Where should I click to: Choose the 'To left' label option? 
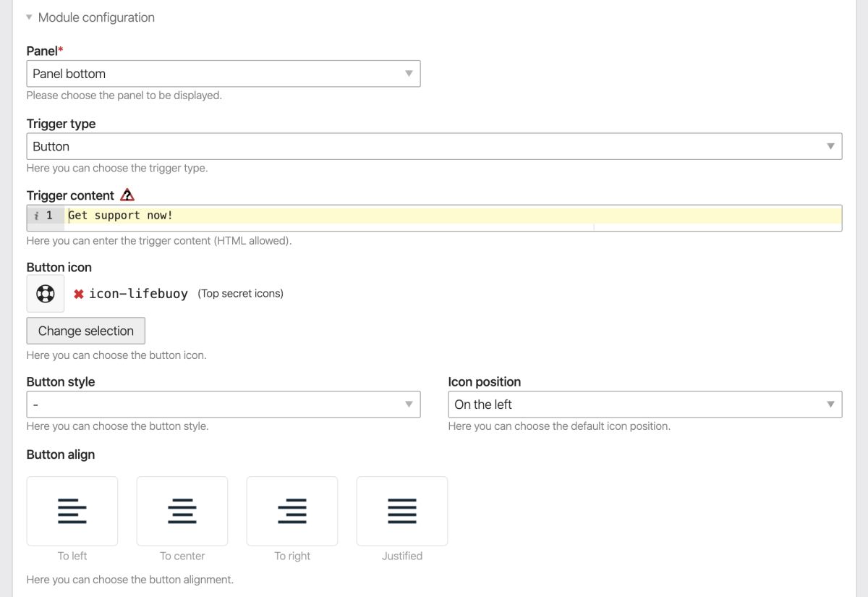(72, 556)
